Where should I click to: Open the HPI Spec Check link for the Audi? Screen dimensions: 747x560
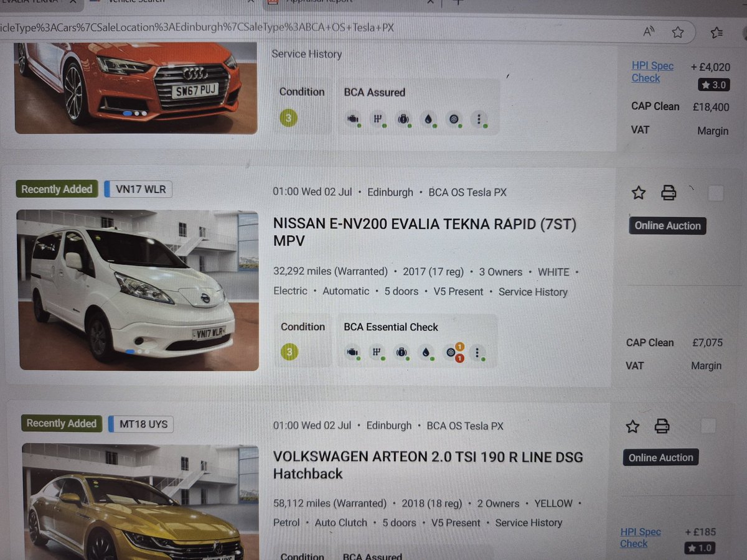(x=652, y=72)
